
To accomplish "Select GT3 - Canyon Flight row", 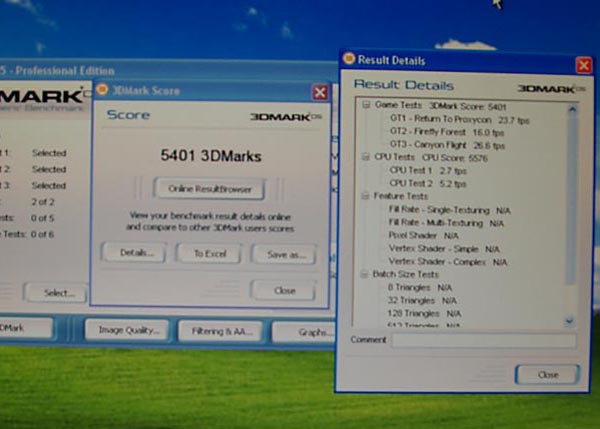I will (x=447, y=145).
